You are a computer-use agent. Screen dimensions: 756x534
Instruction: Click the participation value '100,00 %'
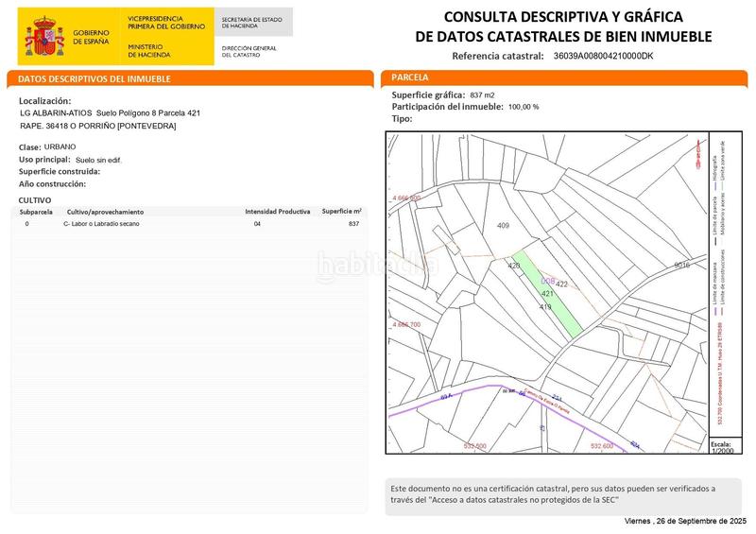524,107
